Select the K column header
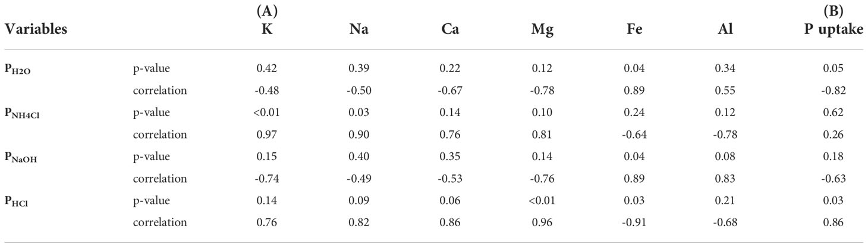 (x=268, y=29)
